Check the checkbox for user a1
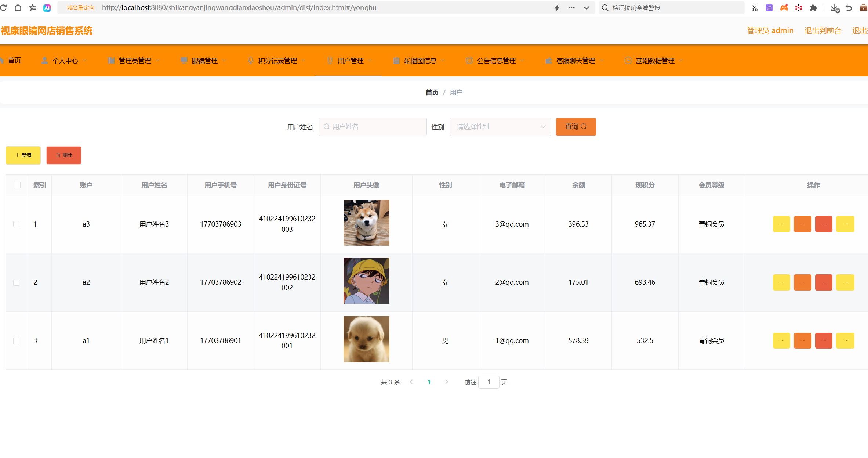 coord(16,340)
